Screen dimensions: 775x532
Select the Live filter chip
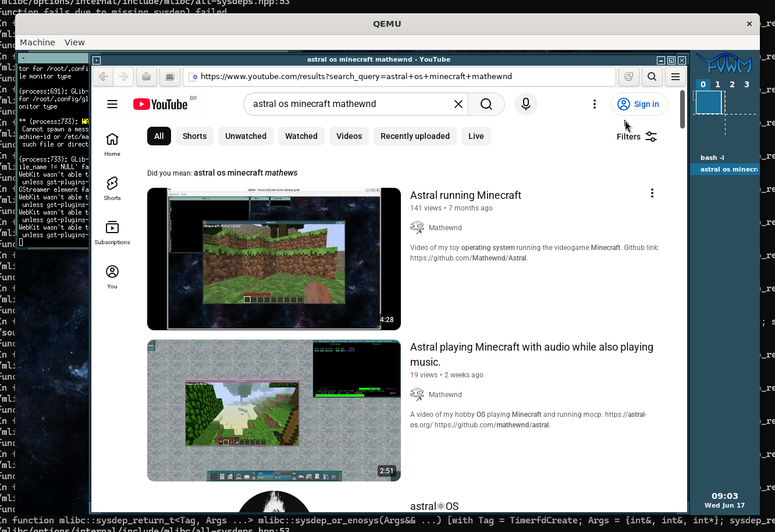[476, 136]
